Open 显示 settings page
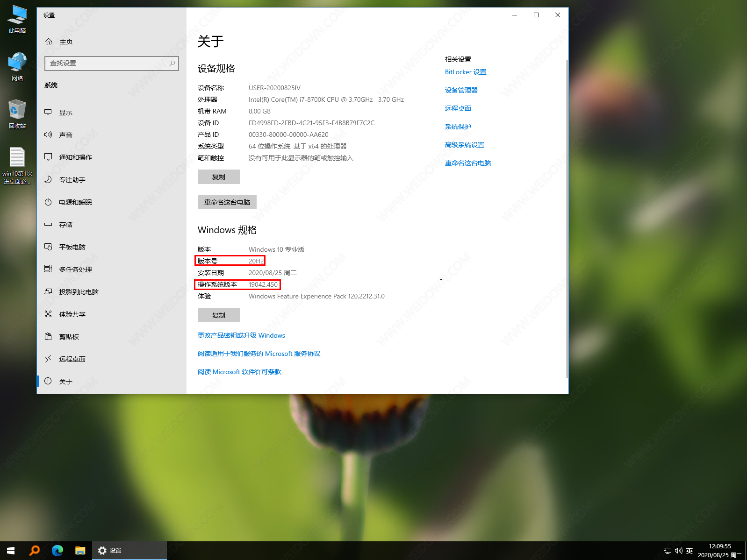 pos(112,112)
